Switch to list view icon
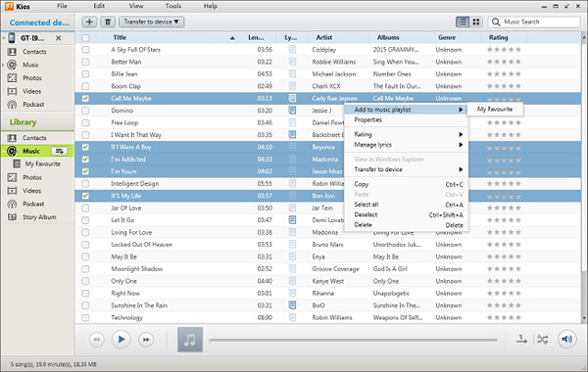This screenshot has height=372, width=588. pyautogui.click(x=463, y=22)
